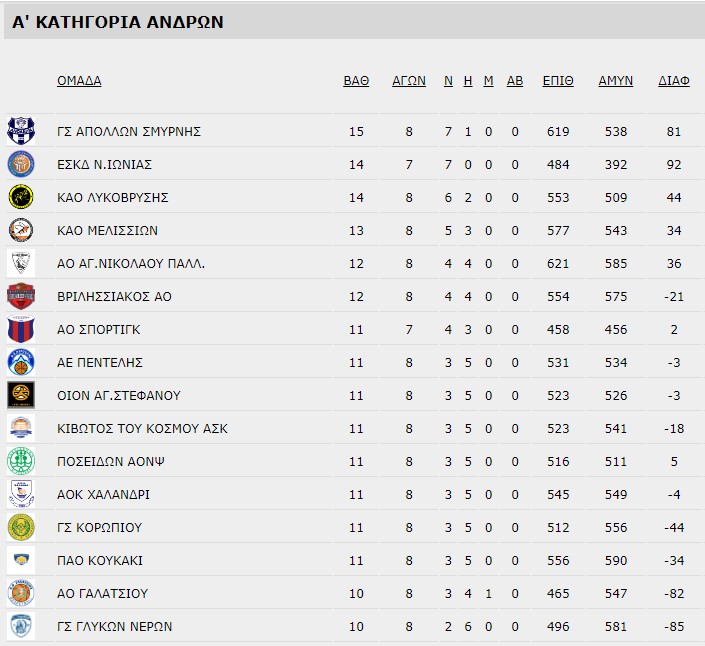Click the ΒΡΙΛΗΣΣΙΑΚΟΣ ΑΟ team logo
This screenshot has width=705, height=646.
point(21,296)
